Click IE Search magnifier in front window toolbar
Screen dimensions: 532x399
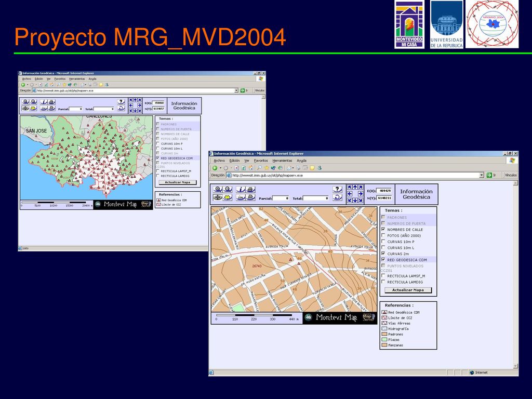tap(259, 168)
